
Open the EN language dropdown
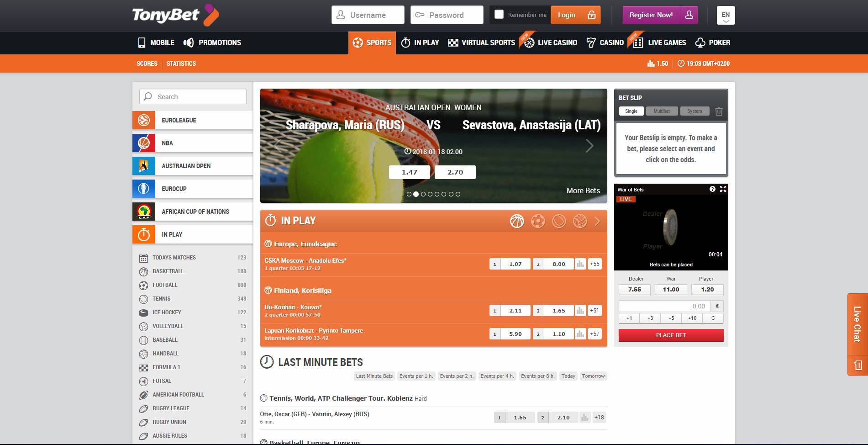pos(726,15)
